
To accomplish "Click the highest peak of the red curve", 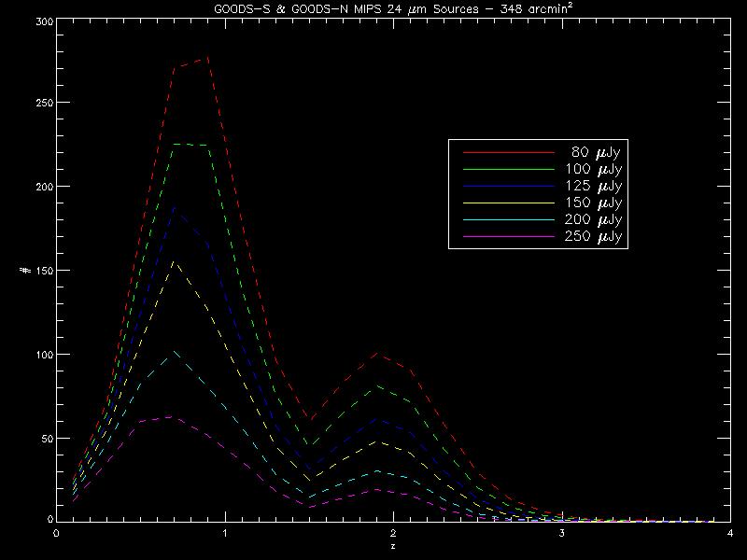I will (x=207, y=58).
